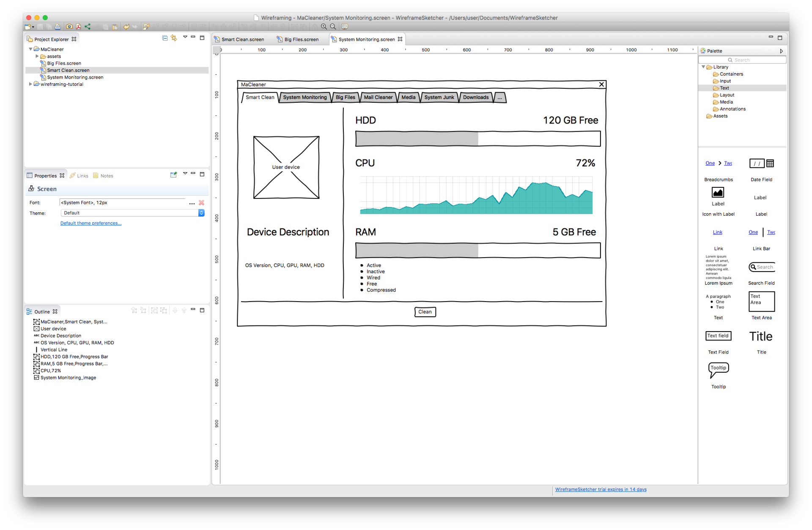Click the camera screenshot export icon
The width and height of the screenshot is (812, 530).
(x=69, y=27)
